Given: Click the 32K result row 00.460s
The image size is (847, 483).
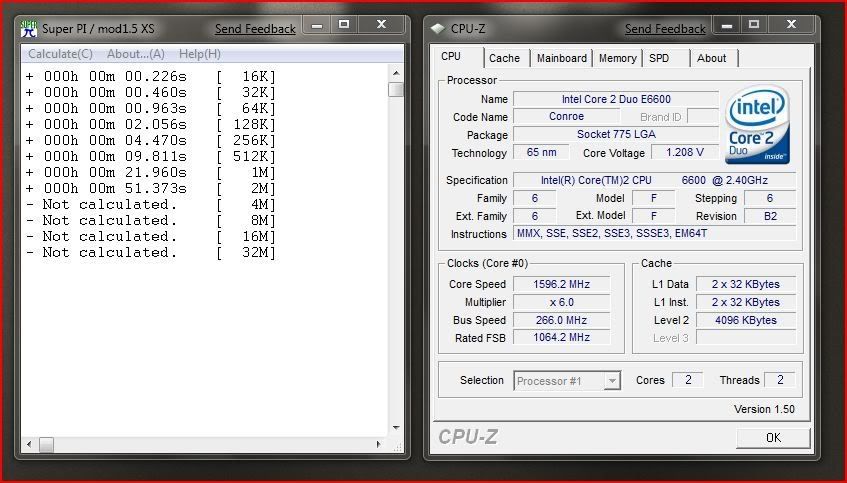Looking at the screenshot, I should click(151, 92).
